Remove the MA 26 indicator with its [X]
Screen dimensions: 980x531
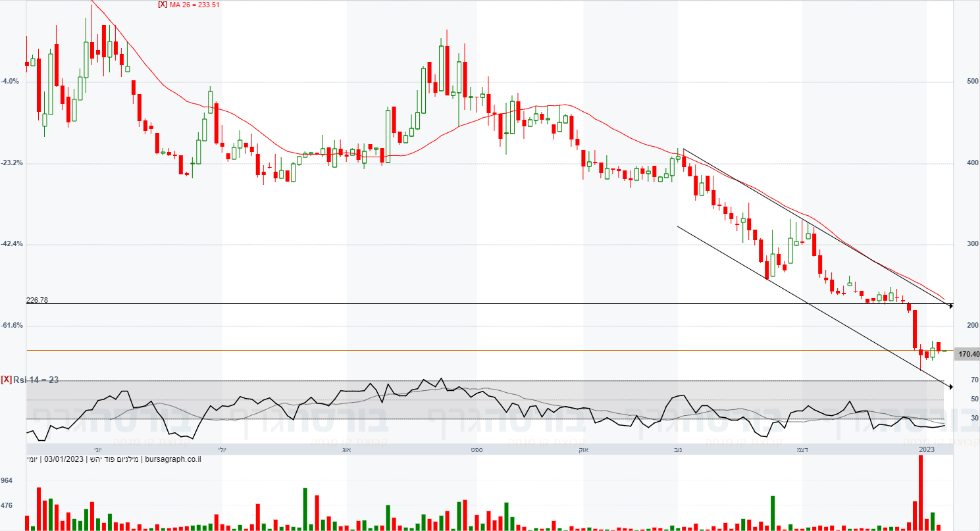click(x=162, y=5)
